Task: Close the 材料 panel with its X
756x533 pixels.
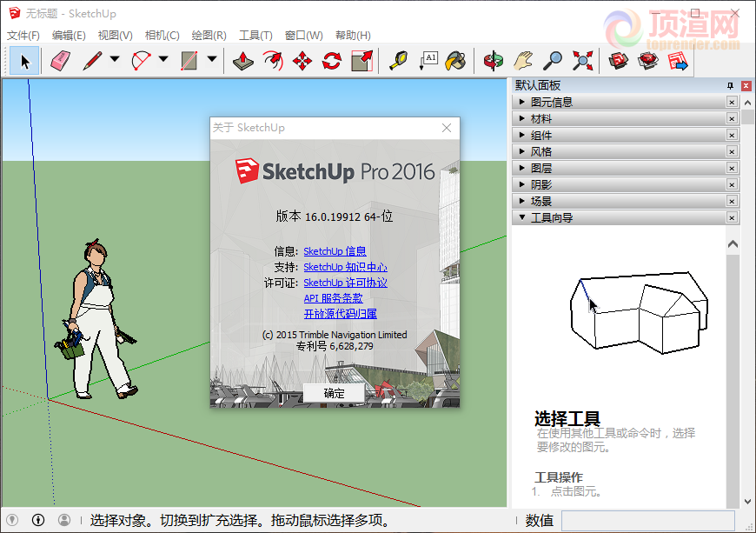Action: [x=732, y=118]
